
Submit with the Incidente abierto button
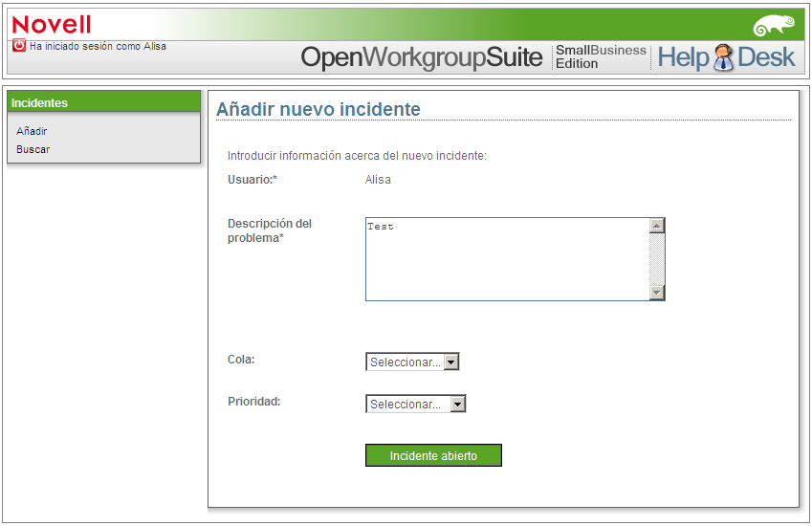[433, 455]
